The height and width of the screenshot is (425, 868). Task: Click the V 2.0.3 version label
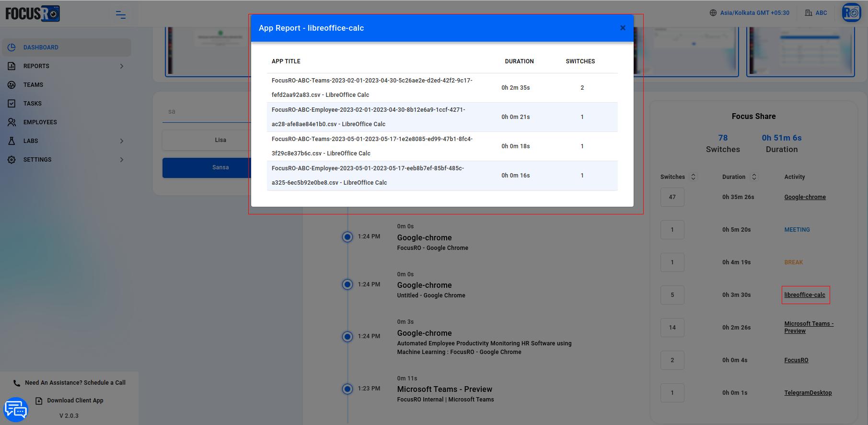tap(69, 416)
